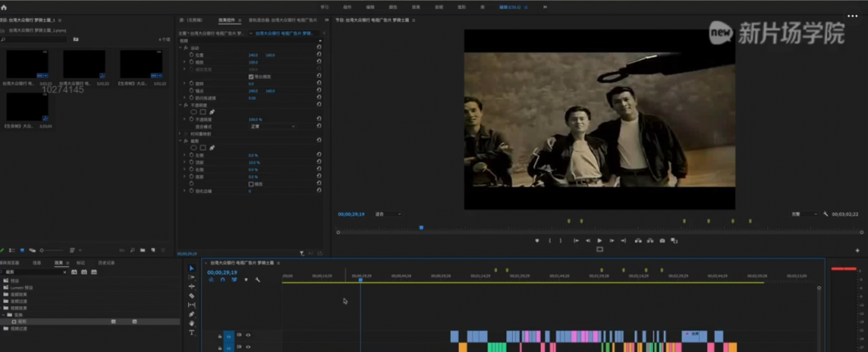Screen dimensions: 868x352
Task: Toggle the fx switch for 运动 effect
Action: (x=186, y=48)
